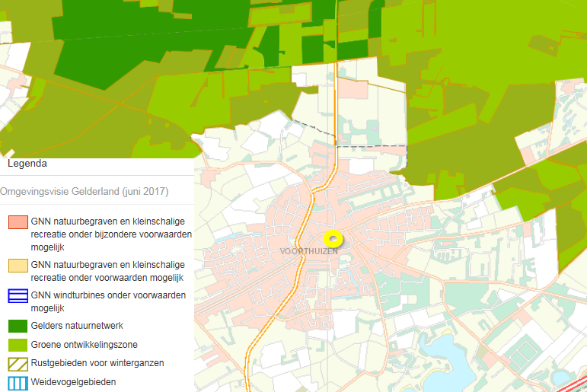Click the red GNN natuurbegraven bijzondere voorwaarden swatch
The height and width of the screenshot is (392, 587).
(18, 222)
